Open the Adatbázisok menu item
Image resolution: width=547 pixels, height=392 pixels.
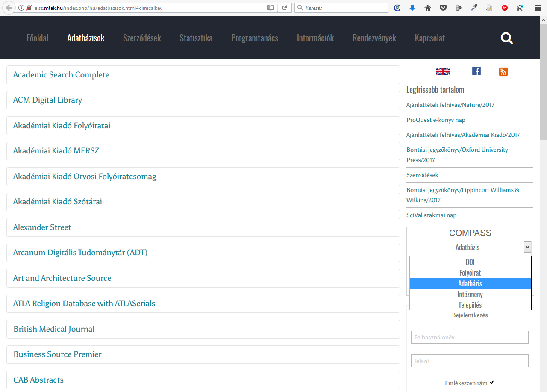click(x=86, y=38)
